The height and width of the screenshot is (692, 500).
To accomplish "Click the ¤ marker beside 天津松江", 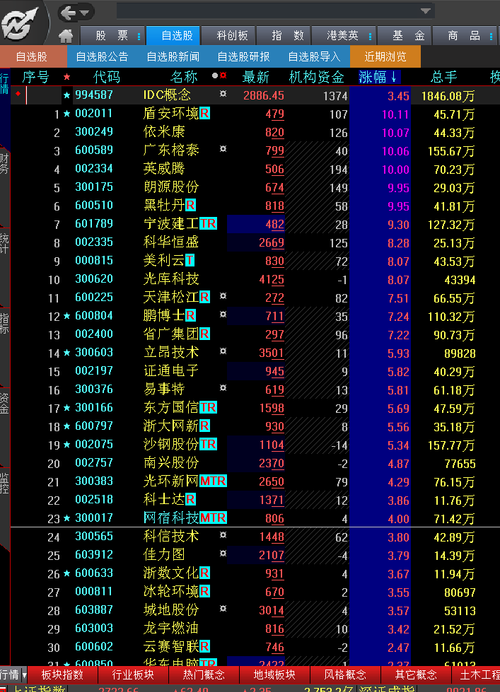I will pos(223,296).
